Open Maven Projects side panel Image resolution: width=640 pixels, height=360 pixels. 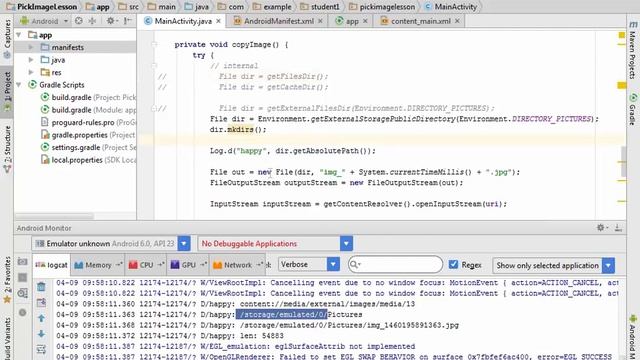tap(633, 51)
